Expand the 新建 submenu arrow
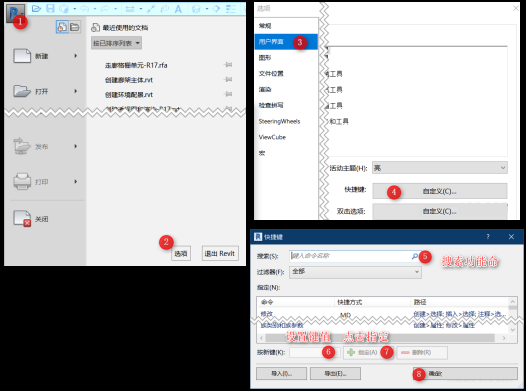The height and width of the screenshot is (391, 526). tap(76, 56)
